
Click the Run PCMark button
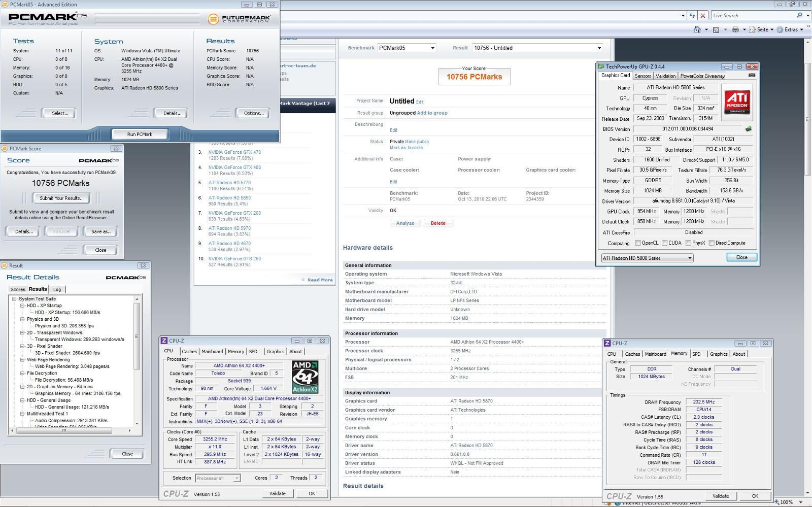(x=140, y=134)
